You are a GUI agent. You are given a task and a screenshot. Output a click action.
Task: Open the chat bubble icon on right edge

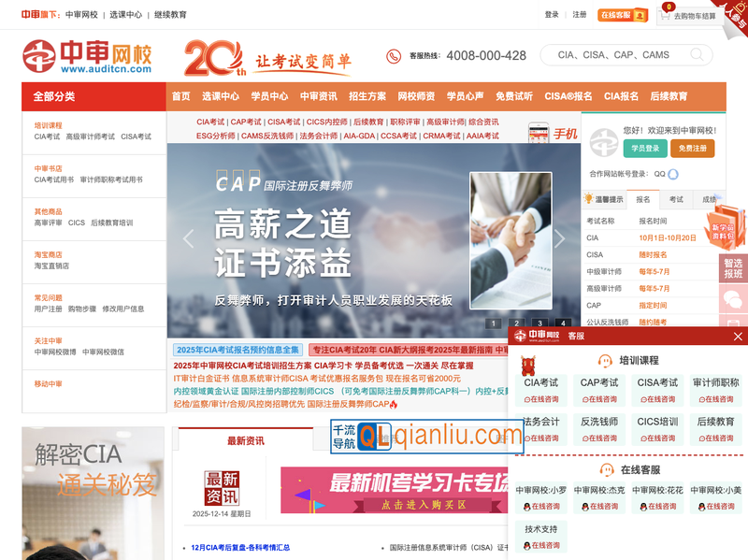point(732,298)
